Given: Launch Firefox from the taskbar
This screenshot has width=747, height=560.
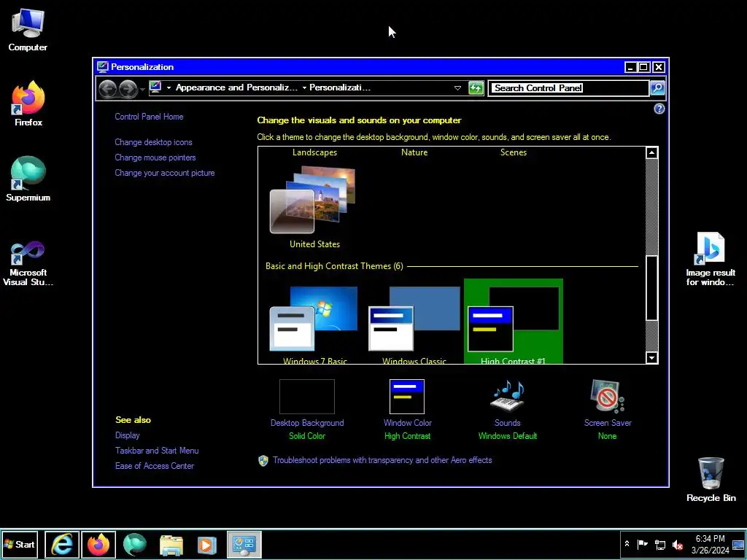Looking at the screenshot, I should click(98, 544).
